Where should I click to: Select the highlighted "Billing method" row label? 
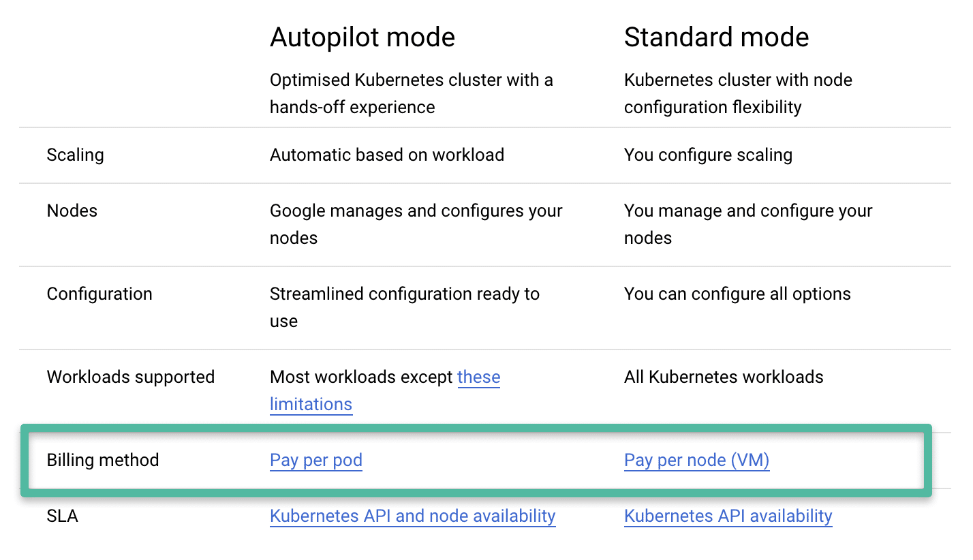pyautogui.click(x=102, y=460)
